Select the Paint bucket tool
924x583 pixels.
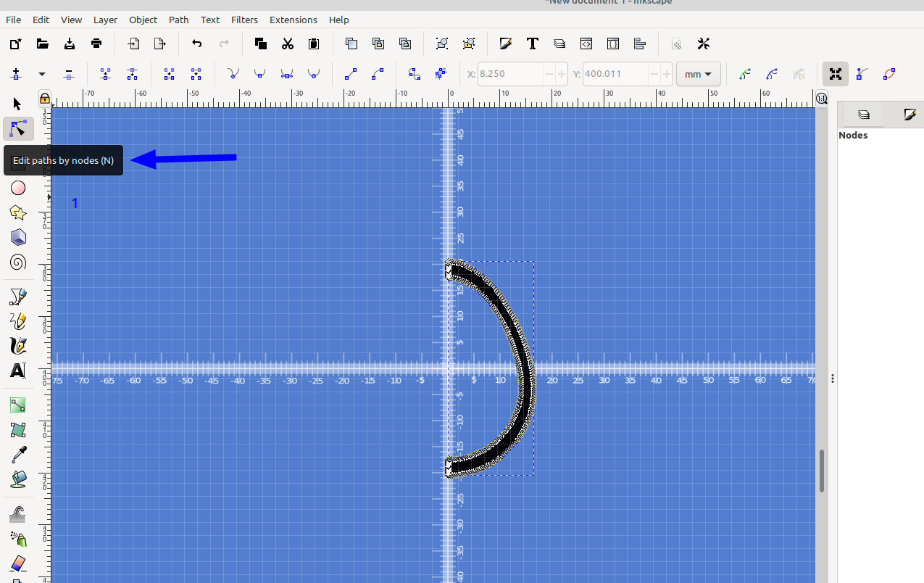pyautogui.click(x=18, y=479)
